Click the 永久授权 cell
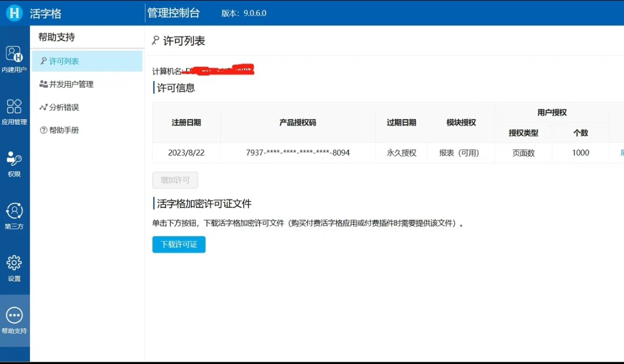 [402, 153]
